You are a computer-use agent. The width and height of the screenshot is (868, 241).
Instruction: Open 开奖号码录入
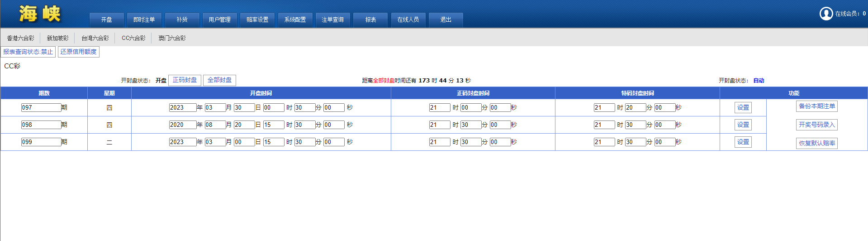(x=816, y=125)
